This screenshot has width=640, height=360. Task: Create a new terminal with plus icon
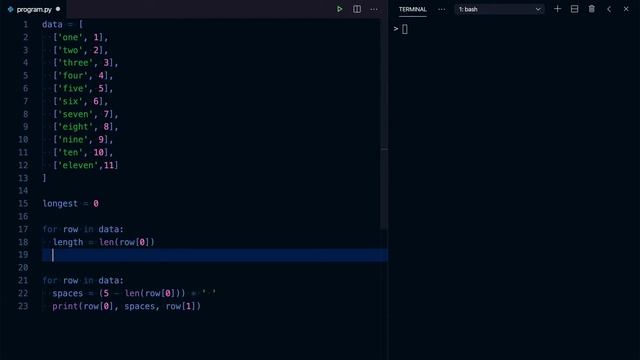557,9
